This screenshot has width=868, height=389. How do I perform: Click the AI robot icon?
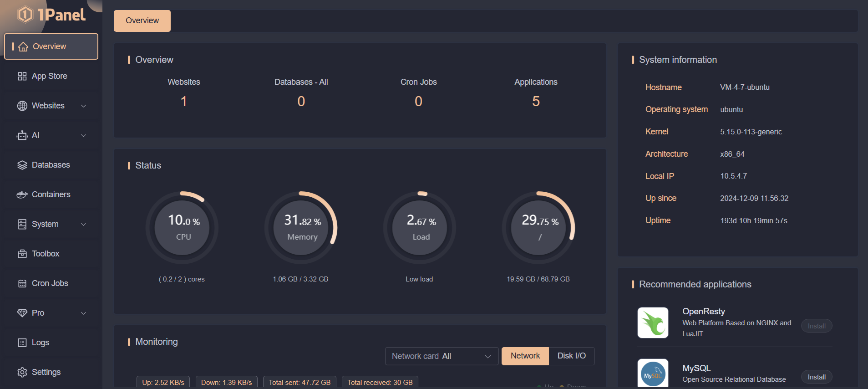tap(22, 135)
